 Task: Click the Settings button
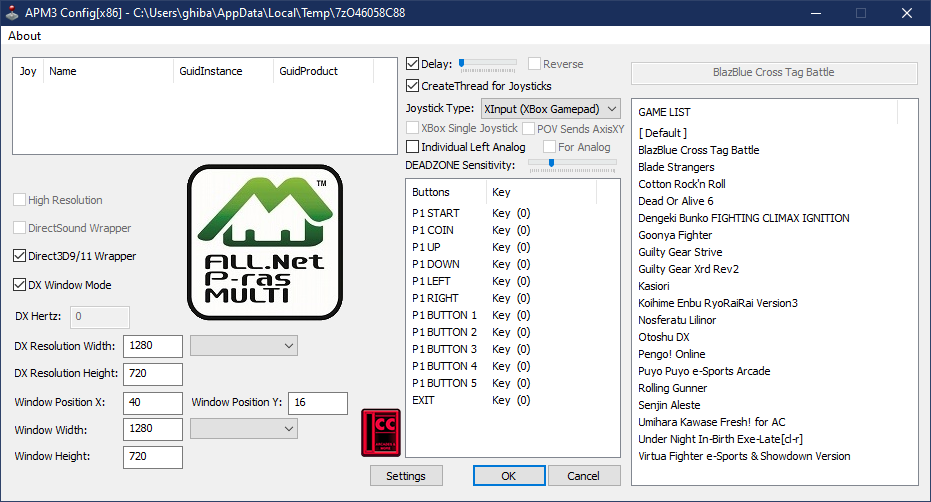pyautogui.click(x=406, y=476)
